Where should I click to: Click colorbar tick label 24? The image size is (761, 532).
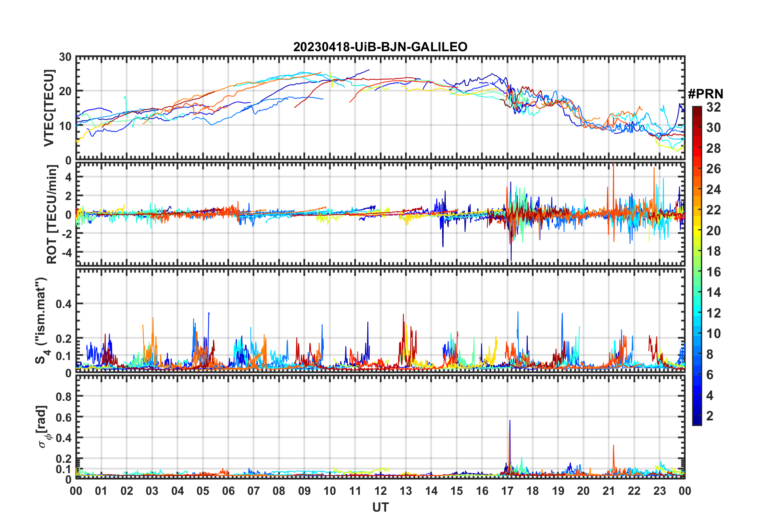(713, 189)
